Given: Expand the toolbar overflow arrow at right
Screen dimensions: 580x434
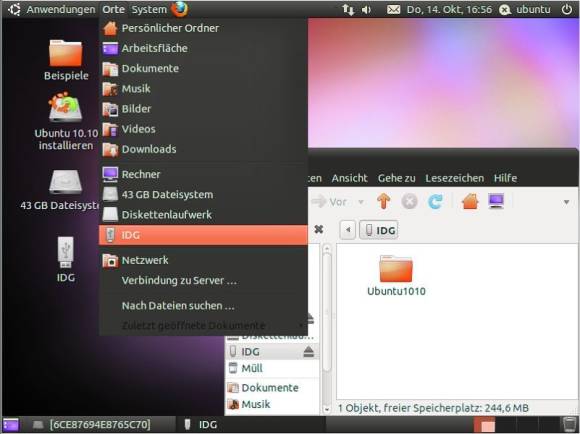Looking at the screenshot, I should point(566,202).
